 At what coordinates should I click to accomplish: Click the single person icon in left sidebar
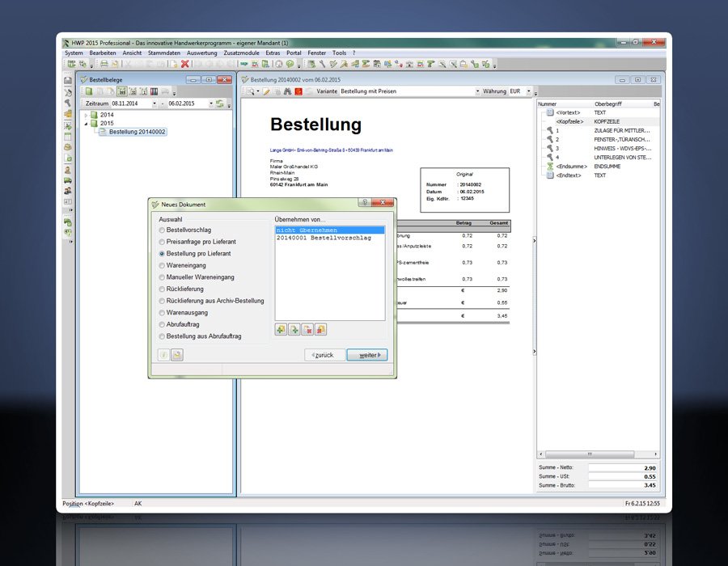pyautogui.click(x=68, y=170)
